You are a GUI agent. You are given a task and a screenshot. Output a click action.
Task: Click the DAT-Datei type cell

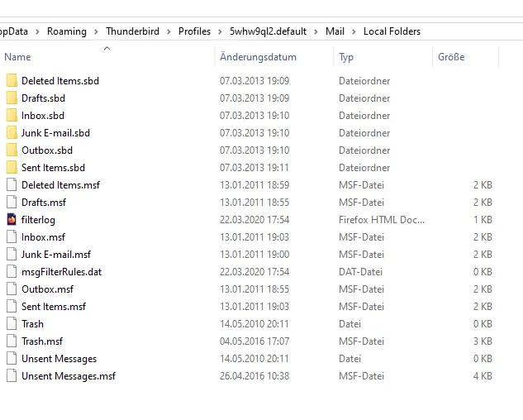360,272
